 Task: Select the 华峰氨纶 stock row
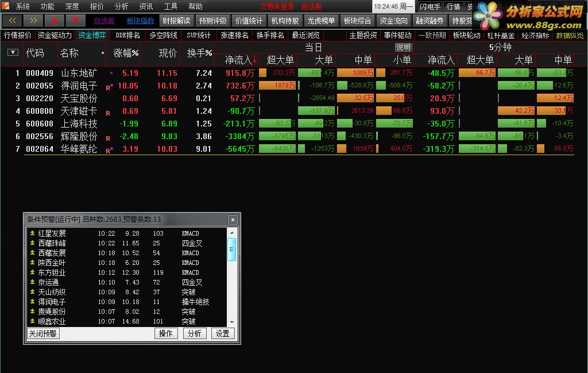click(299, 149)
